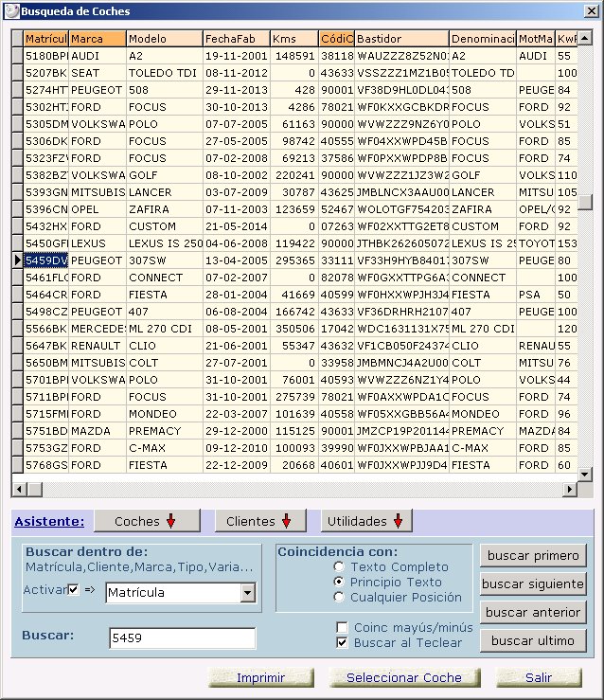Select the Texto Completo radio option
Image resolution: width=604 pixels, height=700 pixels.
pyautogui.click(x=339, y=567)
